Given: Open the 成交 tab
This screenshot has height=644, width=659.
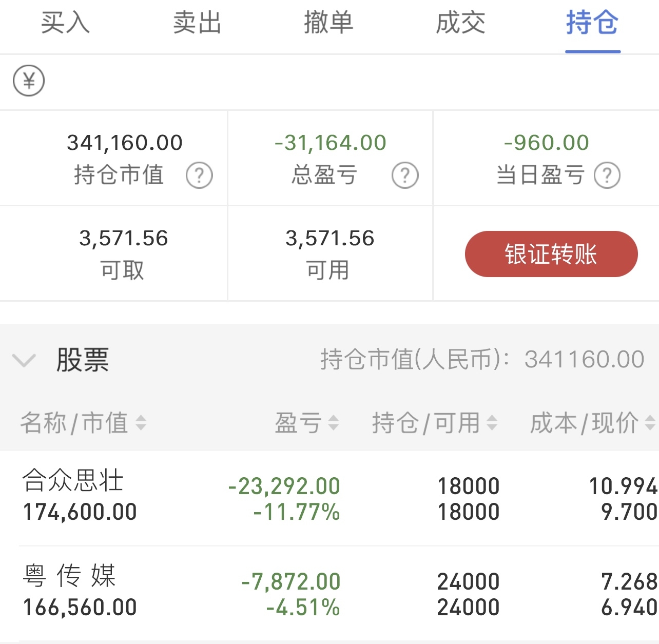Looking at the screenshot, I should [461, 23].
